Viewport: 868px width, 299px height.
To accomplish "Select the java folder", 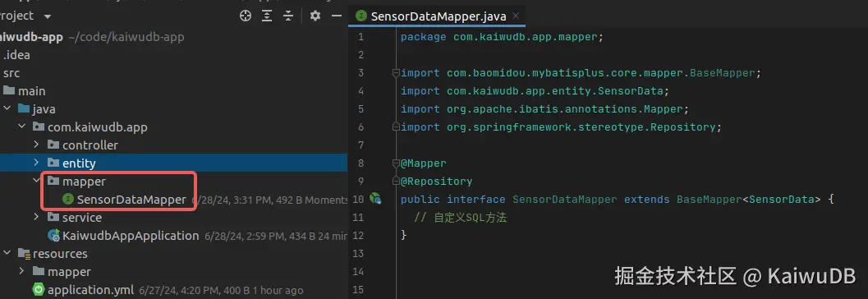I will coord(44,109).
